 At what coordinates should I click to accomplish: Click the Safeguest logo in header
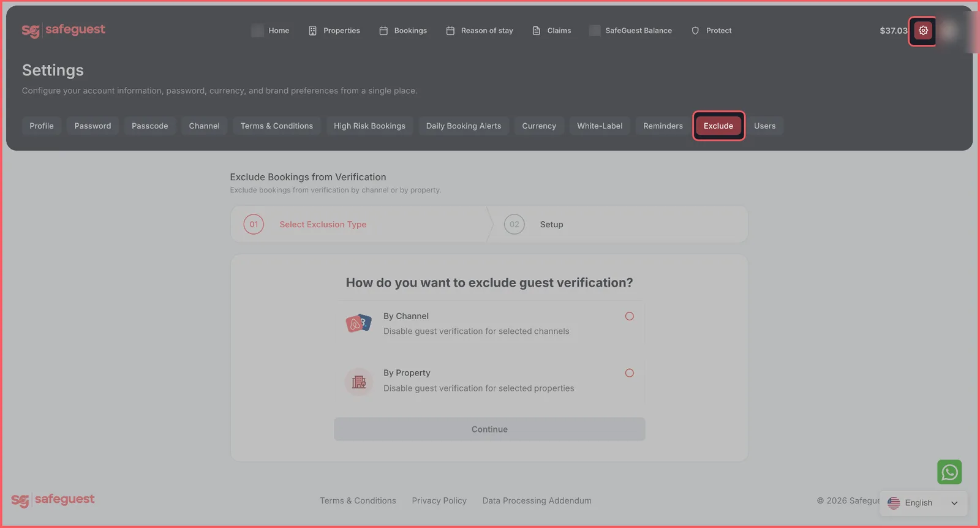(63, 30)
